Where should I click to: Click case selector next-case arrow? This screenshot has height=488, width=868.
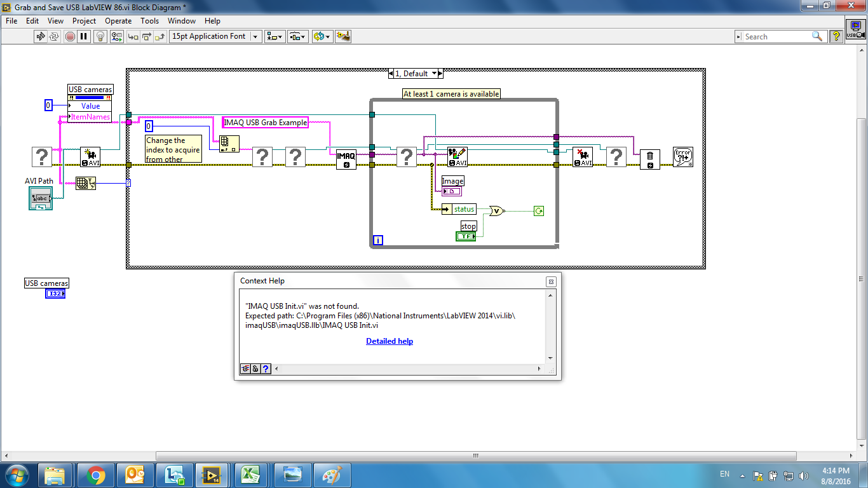pyautogui.click(x=442, y=74)
